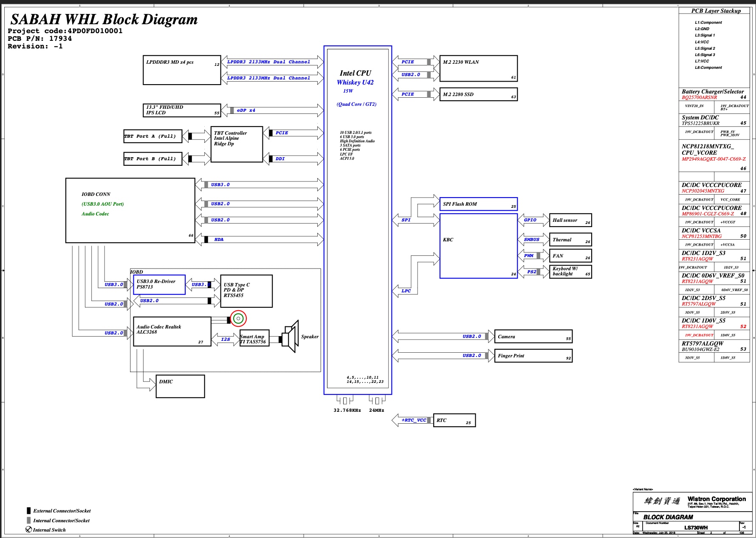Click the DDI bus label
Image resolution: width=756 pixels, height=538 pixels.
[x=280, y=159]
